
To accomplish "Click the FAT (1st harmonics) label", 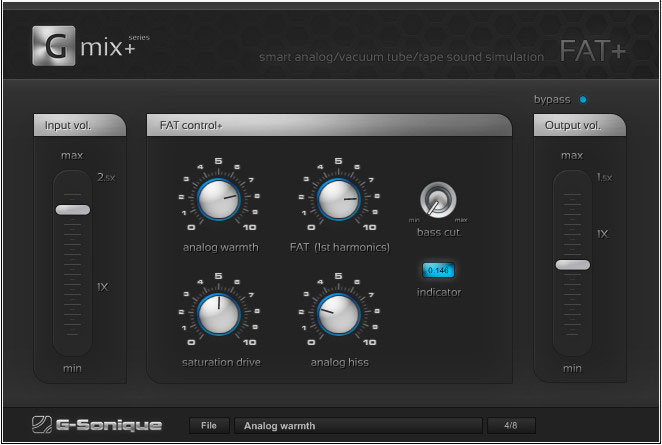I will pyautogui.click(x=340, y=247).
